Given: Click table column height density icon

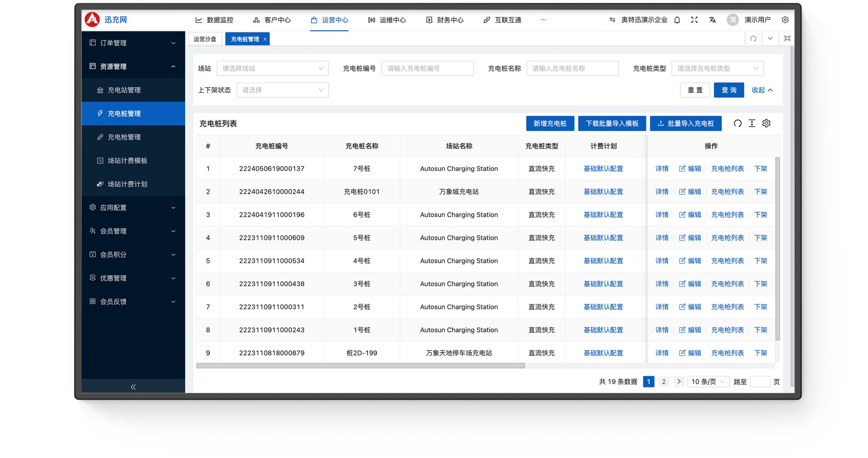Looking at the screenshot, I should [x=752, y=123].
